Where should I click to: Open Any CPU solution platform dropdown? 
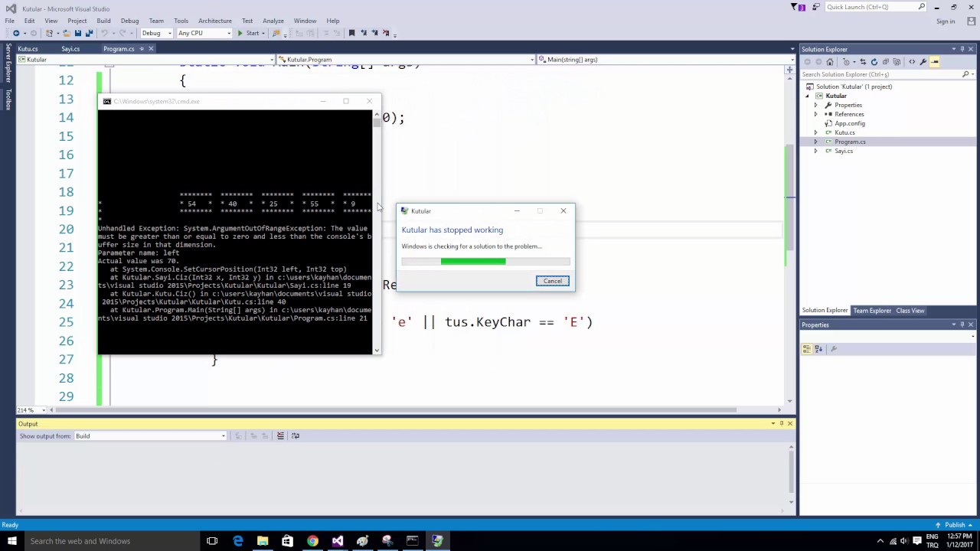click(x=204, y=33)
